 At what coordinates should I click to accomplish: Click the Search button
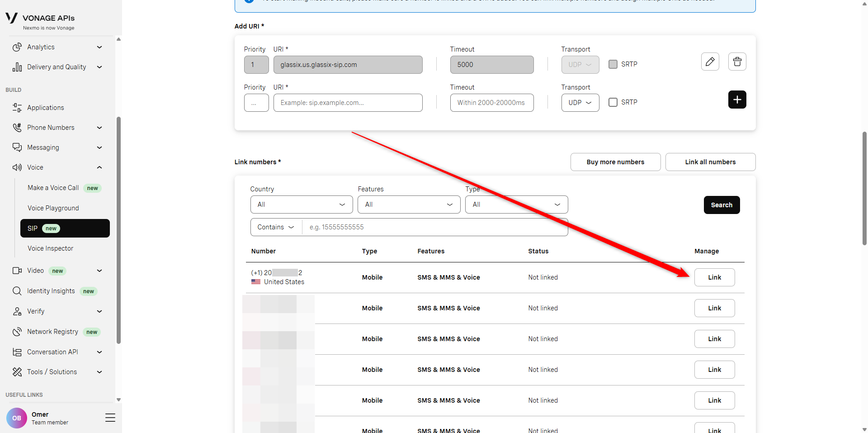(722, 205)
